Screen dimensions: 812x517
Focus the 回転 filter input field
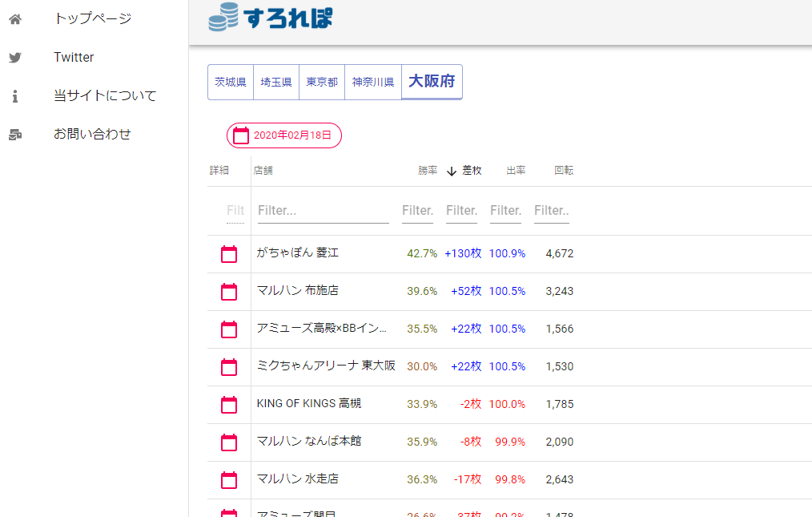click(552, 211)
